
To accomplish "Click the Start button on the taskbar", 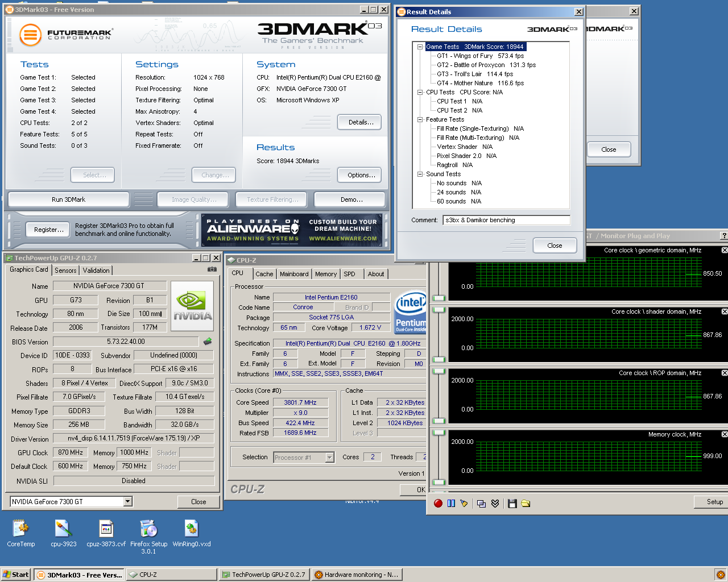I will coord(16,575).
